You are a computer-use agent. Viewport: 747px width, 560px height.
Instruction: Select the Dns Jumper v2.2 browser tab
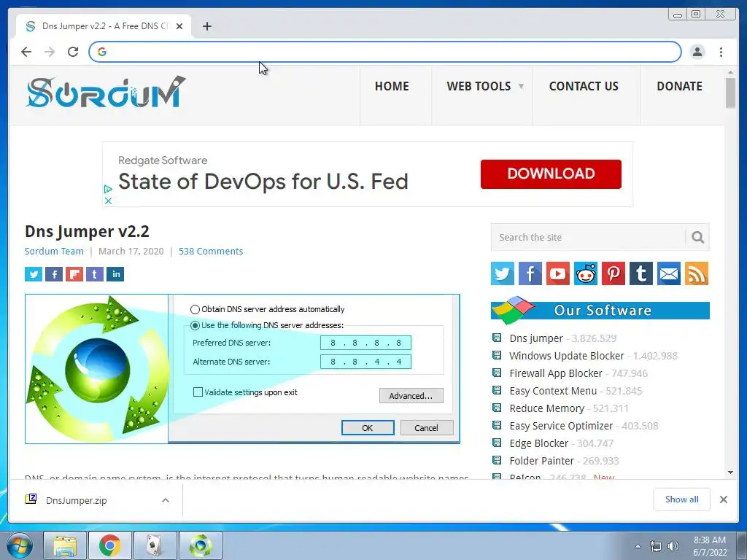(104, 26)
